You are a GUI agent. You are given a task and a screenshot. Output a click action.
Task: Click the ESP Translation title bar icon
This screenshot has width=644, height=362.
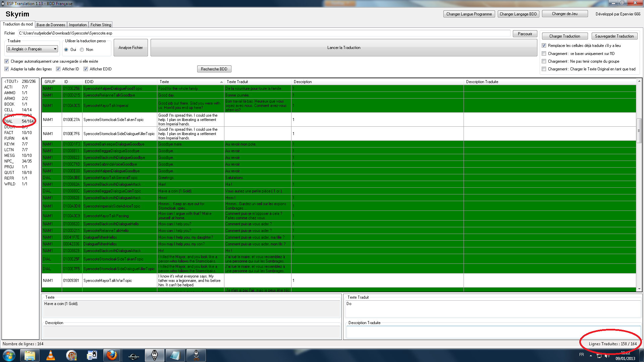(x=3, y=3)
